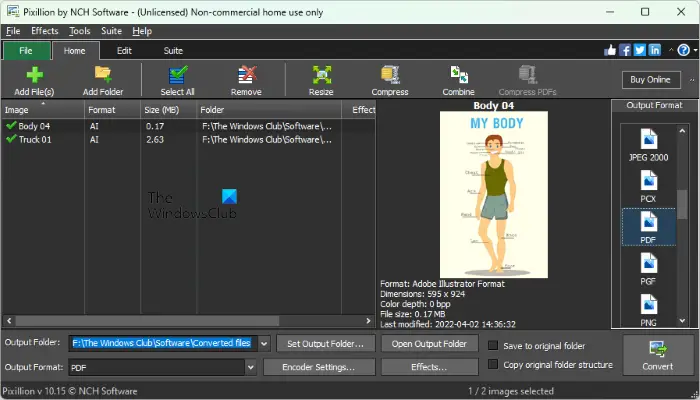This screenshot has width=700, height=400.
Task: Select the Body 04 file name
Action: pos(34,126)
